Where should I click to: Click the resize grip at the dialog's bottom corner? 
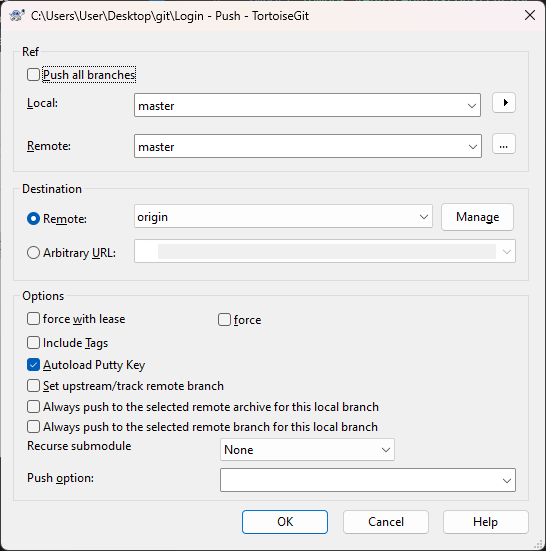coord(538,544)
